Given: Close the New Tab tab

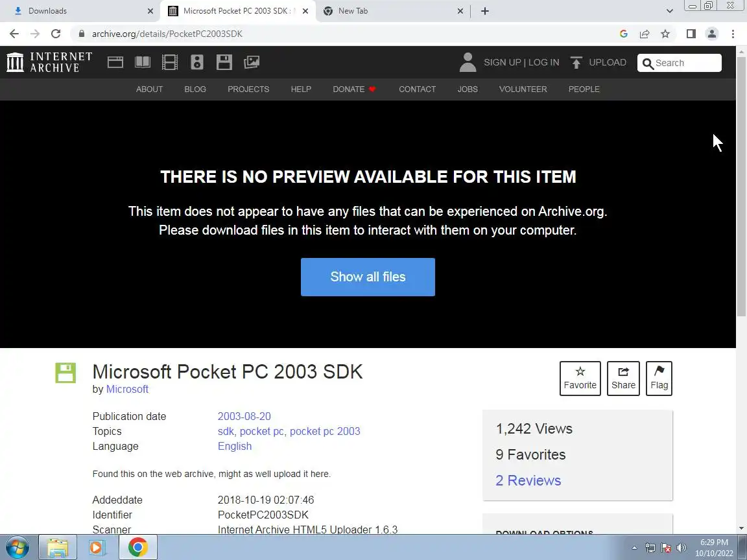Looking at the screenshot, I should pyautogui.click(x=460, y=11).
